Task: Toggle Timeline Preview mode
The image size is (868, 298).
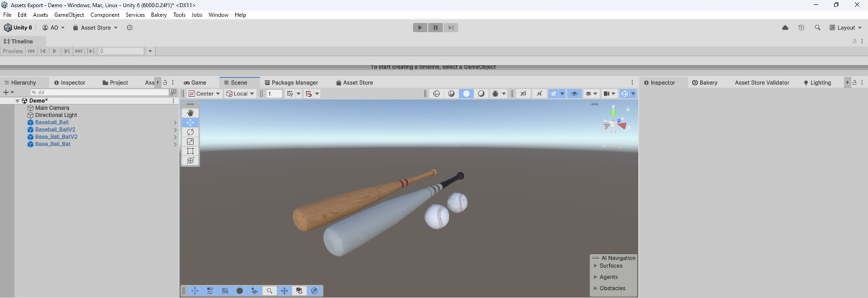Action: pyautogui.click(x=13, y=51)
